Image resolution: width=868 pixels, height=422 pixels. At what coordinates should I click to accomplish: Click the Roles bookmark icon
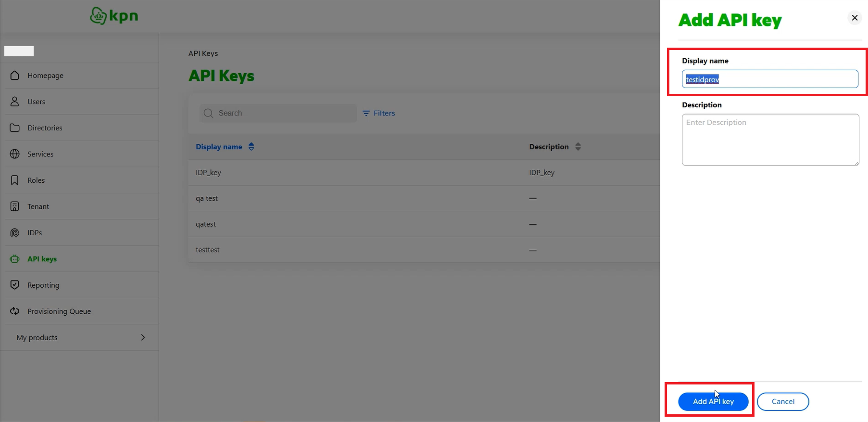coord(15,180)
